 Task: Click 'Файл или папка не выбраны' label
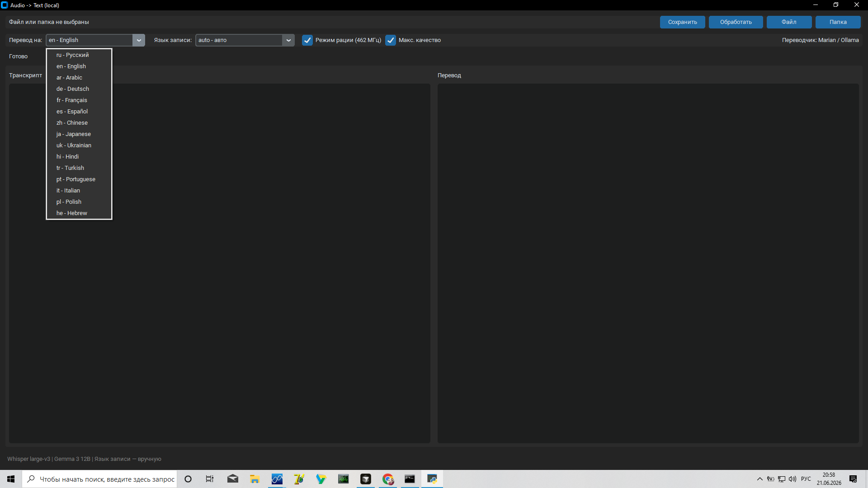(x=49, y=22)
